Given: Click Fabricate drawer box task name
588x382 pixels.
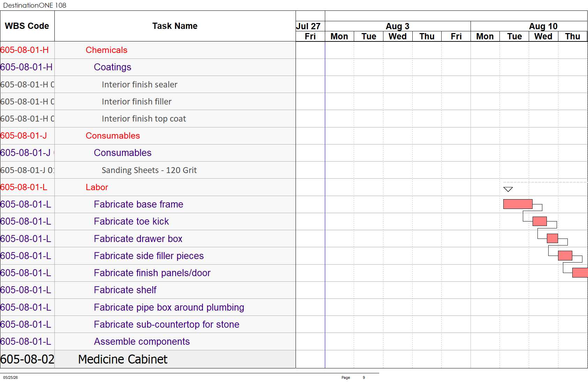Looking at the screenshot, I should tap(138, 239).
